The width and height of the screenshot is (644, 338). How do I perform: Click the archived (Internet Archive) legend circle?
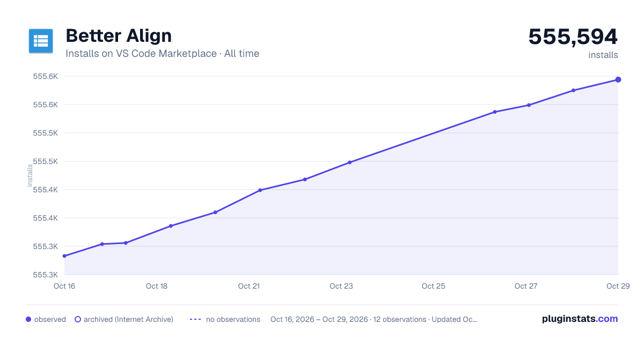78,319
